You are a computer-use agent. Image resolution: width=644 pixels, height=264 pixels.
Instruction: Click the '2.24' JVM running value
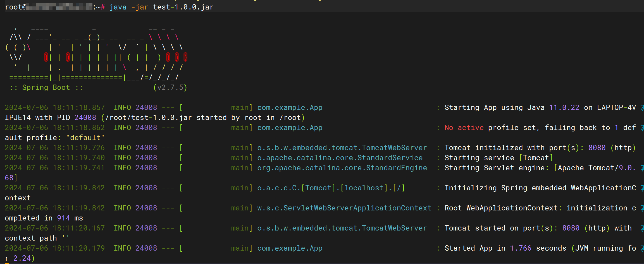click(x=22, y=258)
